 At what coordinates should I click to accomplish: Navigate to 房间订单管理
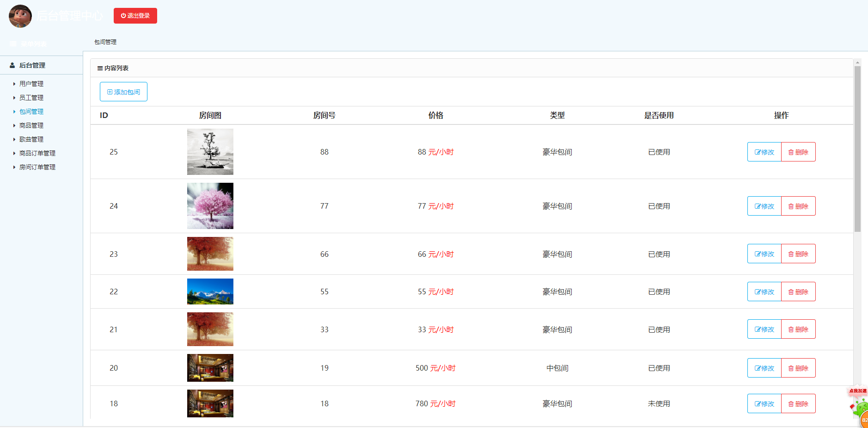point(37,167)
